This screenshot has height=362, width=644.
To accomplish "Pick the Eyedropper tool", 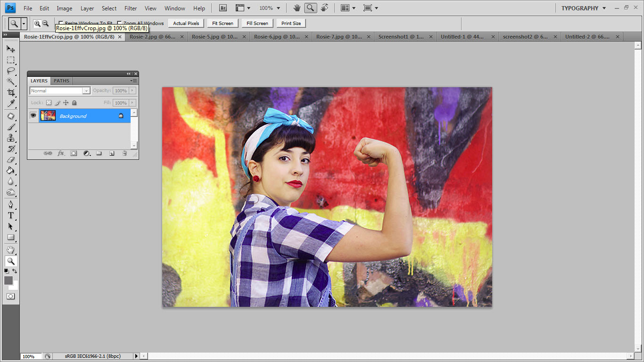I will [x=10, y=103].
